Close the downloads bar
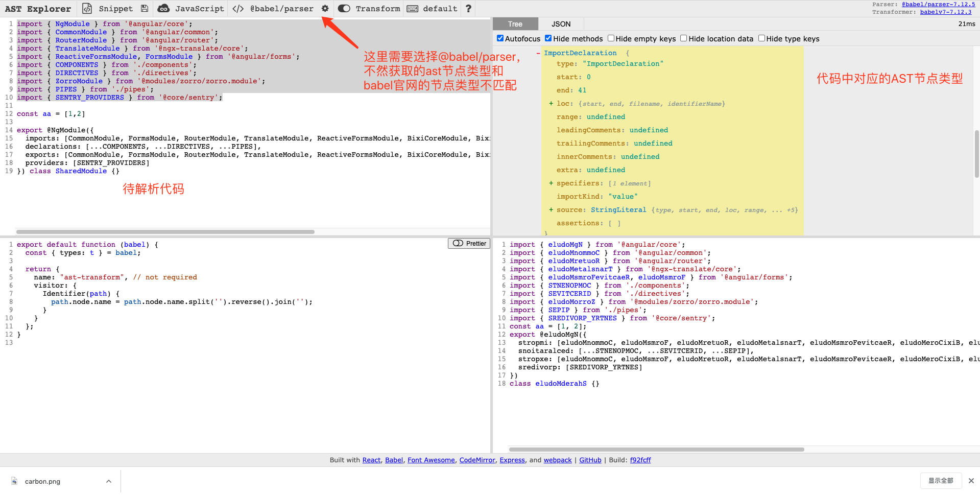 click(971, 481)
